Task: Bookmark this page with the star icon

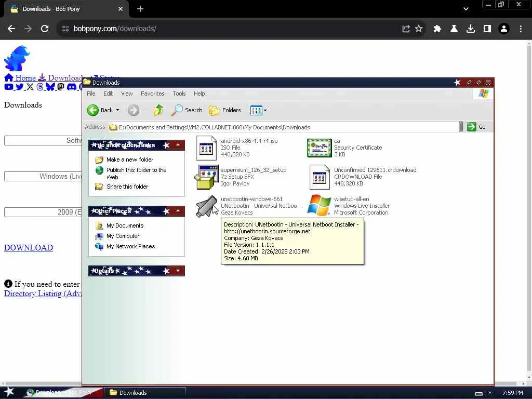Action: (x=419, y=29)
